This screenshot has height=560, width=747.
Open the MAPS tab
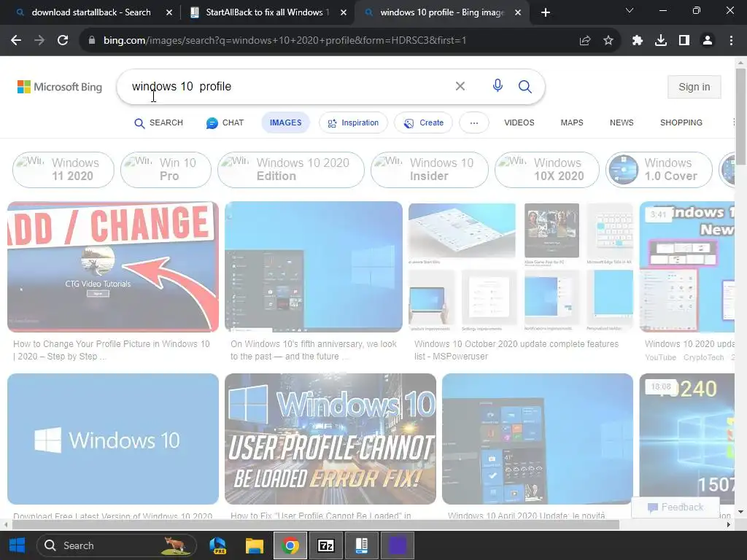pyautogui.click(x=572, y=122)
